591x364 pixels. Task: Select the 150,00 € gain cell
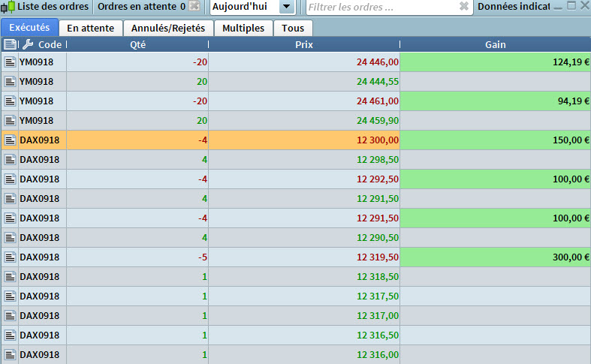tap(496, 140)
